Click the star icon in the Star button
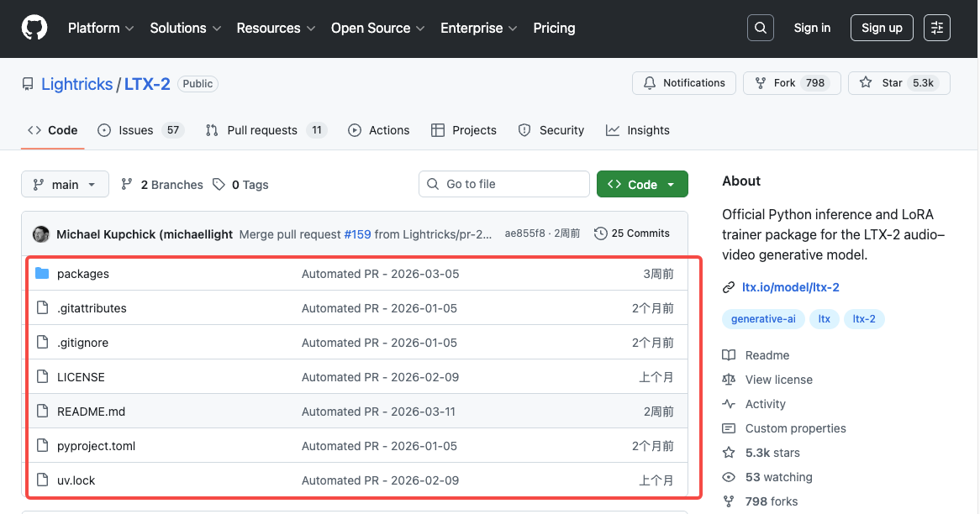 pyautogui.click(x=866, y=82)
